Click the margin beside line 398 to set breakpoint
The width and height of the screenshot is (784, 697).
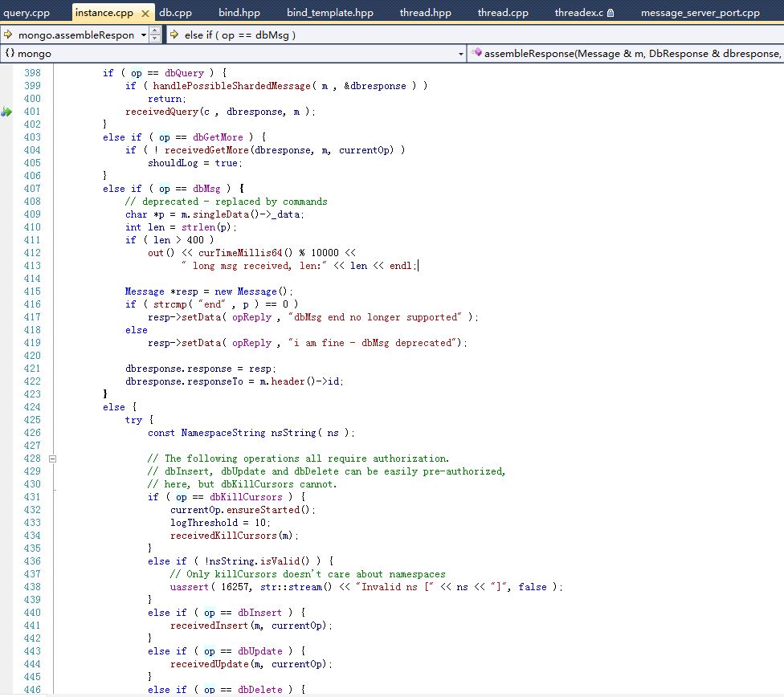[6, 73]
